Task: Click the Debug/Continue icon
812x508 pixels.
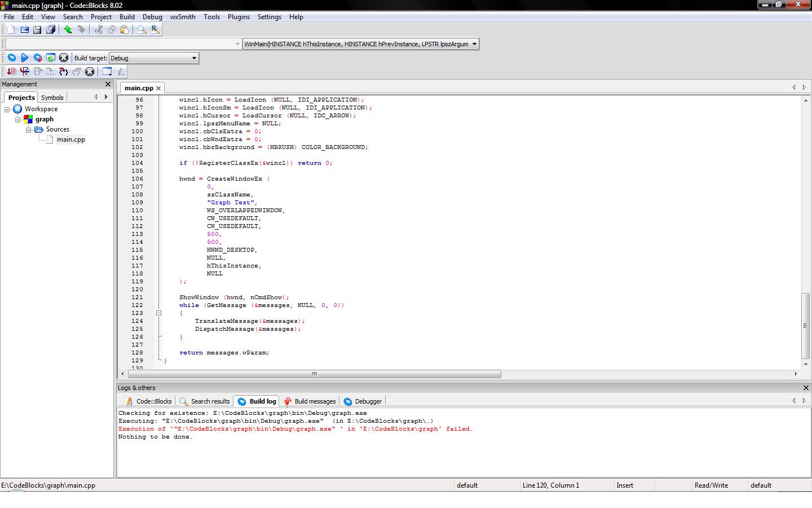Action: [11, 72]
